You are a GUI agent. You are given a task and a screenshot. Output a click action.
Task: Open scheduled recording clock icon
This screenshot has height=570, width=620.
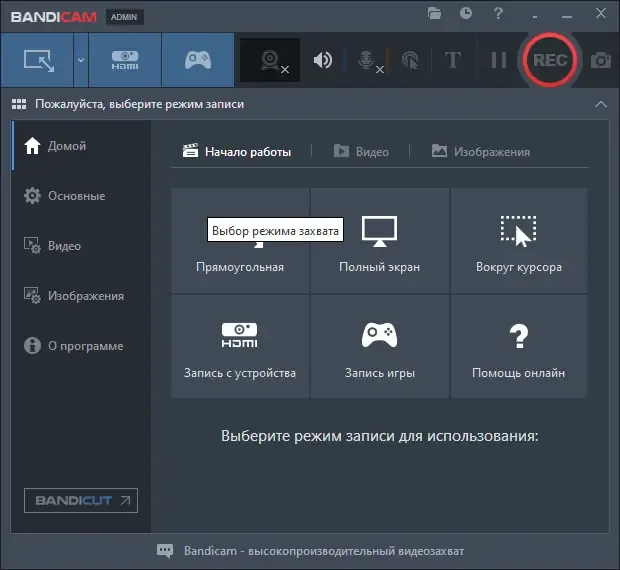466,13
